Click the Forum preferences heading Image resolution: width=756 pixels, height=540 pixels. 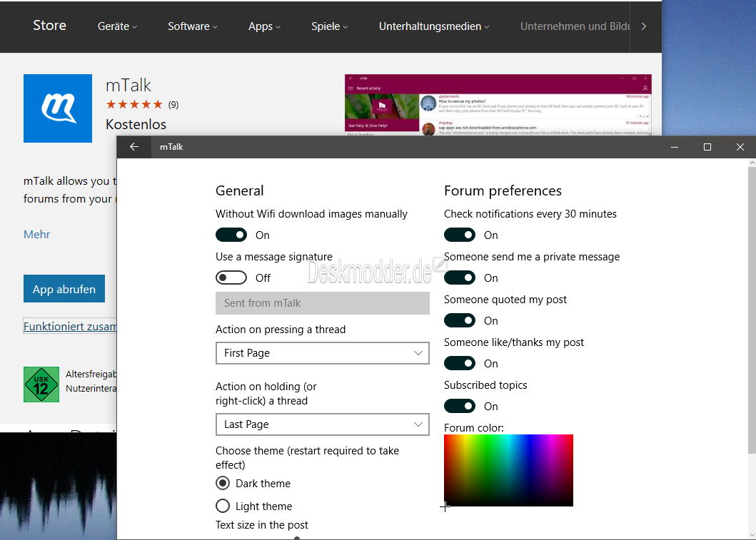[503, 190]
